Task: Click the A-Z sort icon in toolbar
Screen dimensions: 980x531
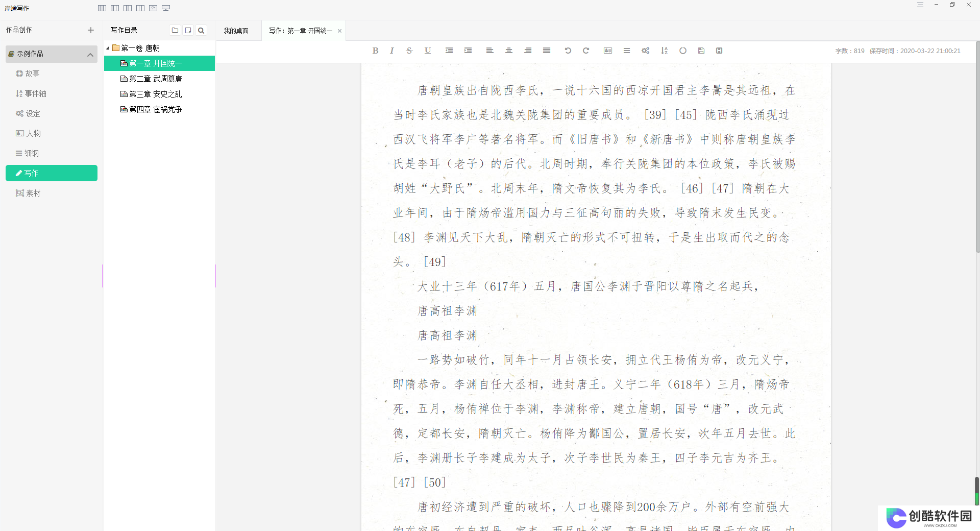Action: point(664,51)
